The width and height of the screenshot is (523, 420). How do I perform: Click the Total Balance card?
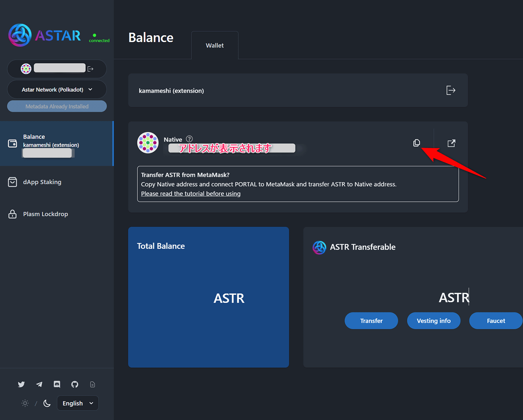(209, 297)
